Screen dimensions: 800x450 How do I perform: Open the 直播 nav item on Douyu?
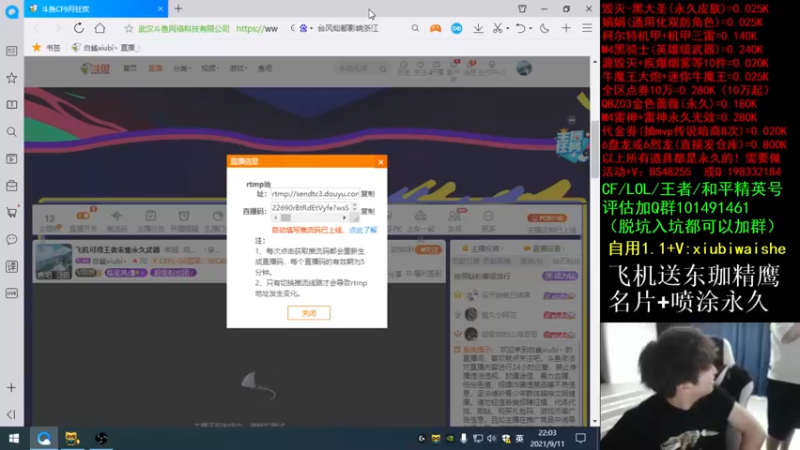(155, 68)
